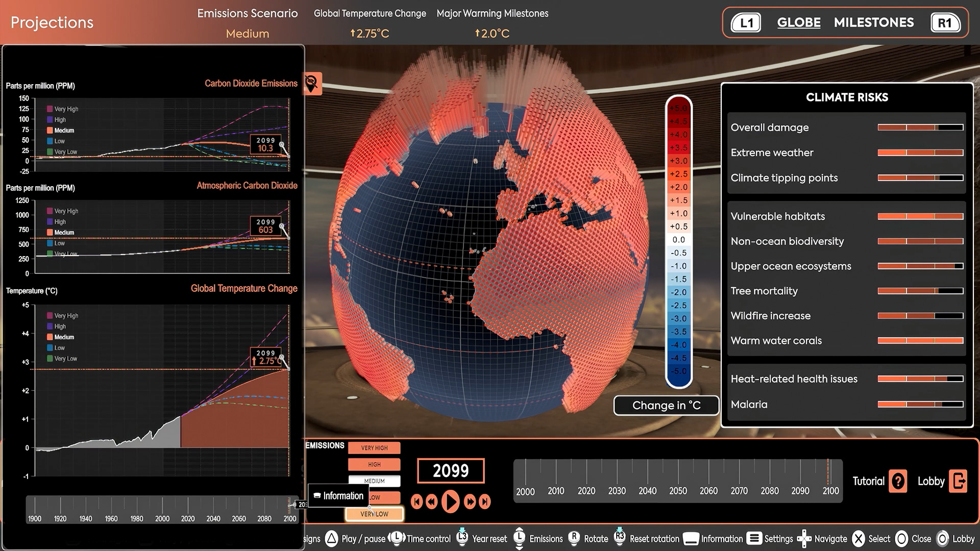
Task: Skip to the end of timeline
Action: tap(485, 502)
